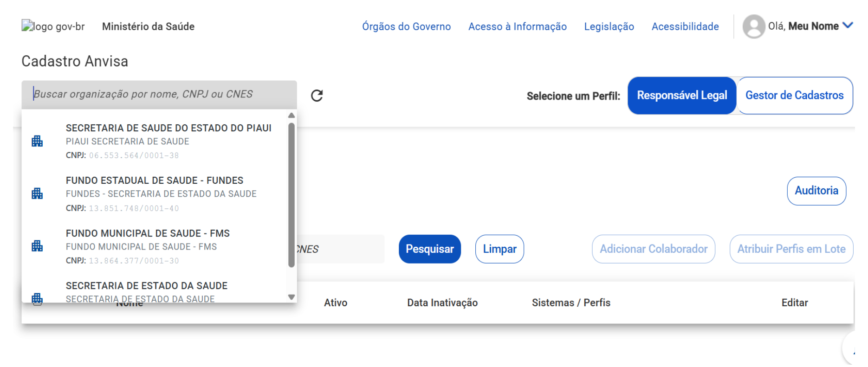Click the refresh icon beside search field
The width and height of the screenshot is (868, 367).
[317, 96]
